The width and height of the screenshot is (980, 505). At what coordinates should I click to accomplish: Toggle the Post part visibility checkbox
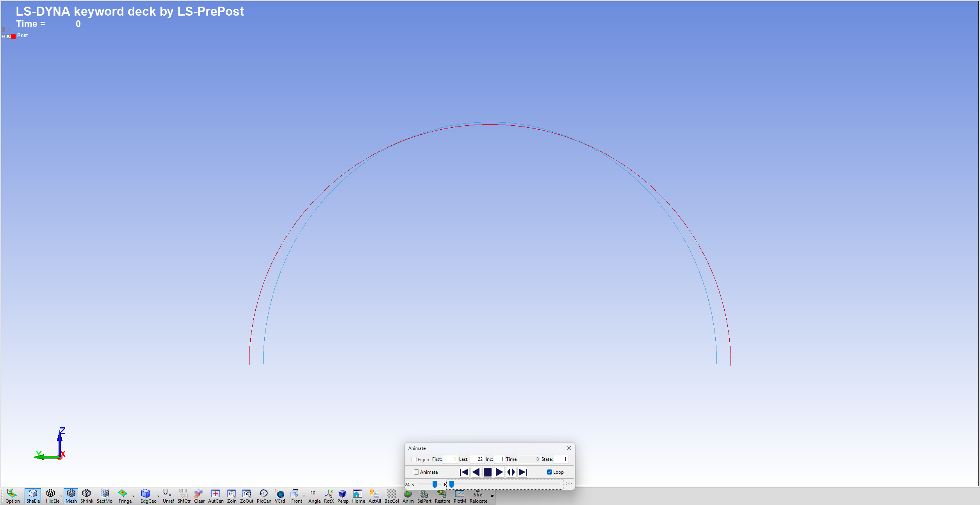[x=9, y=36]
